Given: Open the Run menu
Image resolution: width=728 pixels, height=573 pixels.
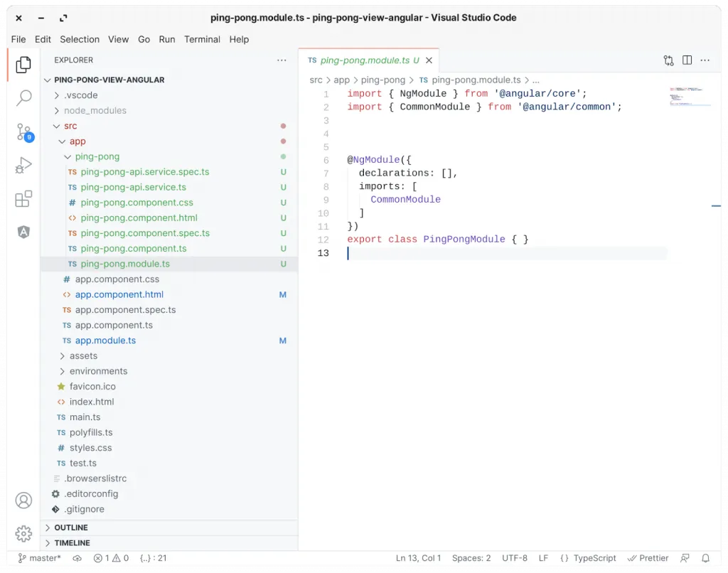Looking at the screenshot, I should (166, 40).
